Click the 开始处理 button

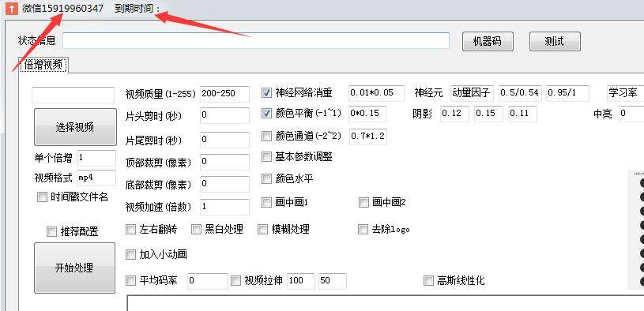[74, 268]
